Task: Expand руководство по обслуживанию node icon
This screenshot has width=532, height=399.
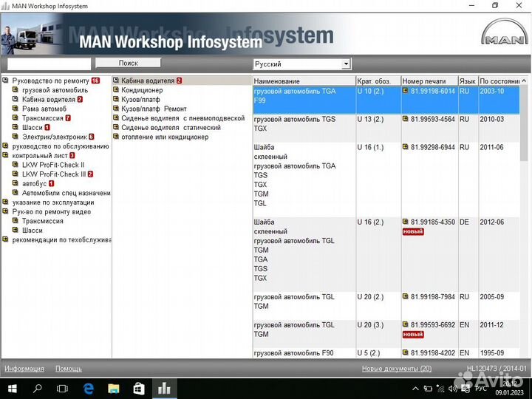Action: tap(5, 146)
